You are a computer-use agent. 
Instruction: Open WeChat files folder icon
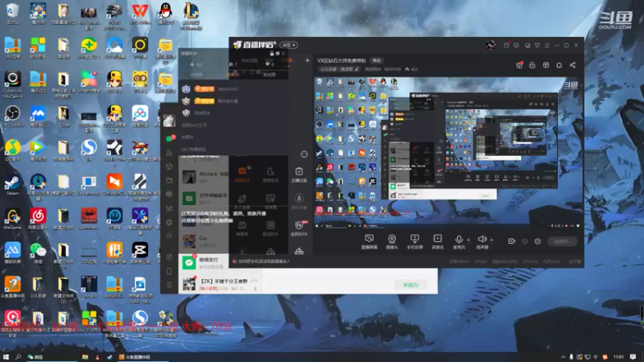(x=169, y=180)
